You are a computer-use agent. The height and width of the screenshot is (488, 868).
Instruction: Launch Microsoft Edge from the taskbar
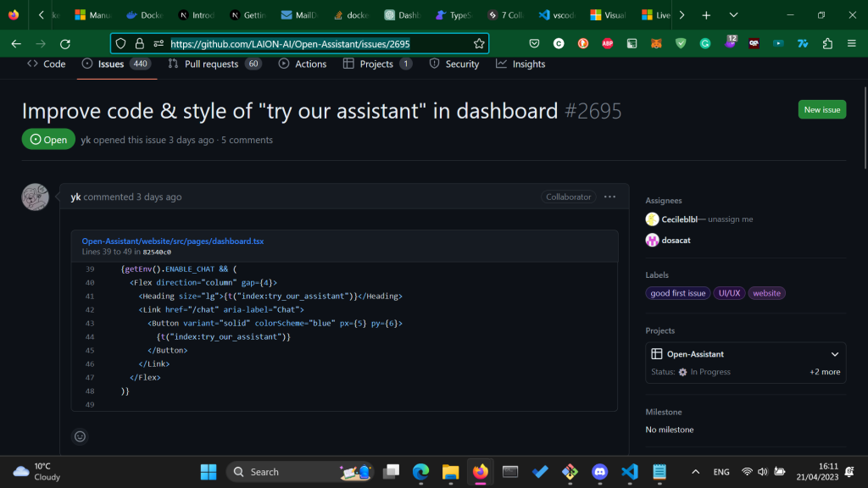[420, 472]
